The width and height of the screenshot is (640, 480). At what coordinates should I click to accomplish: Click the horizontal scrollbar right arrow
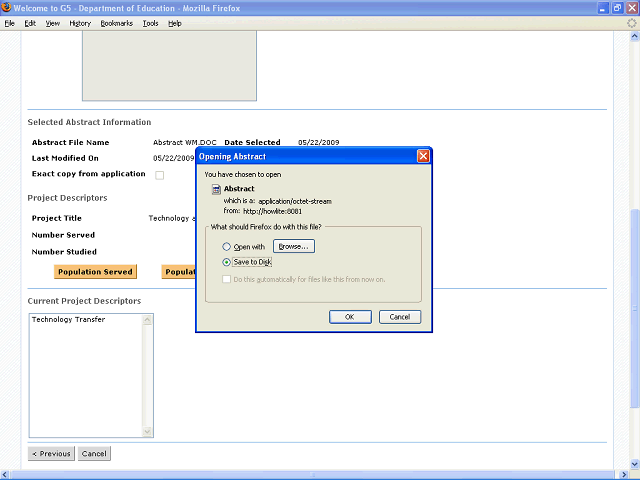pyautogui.click(x=624, y=475)
